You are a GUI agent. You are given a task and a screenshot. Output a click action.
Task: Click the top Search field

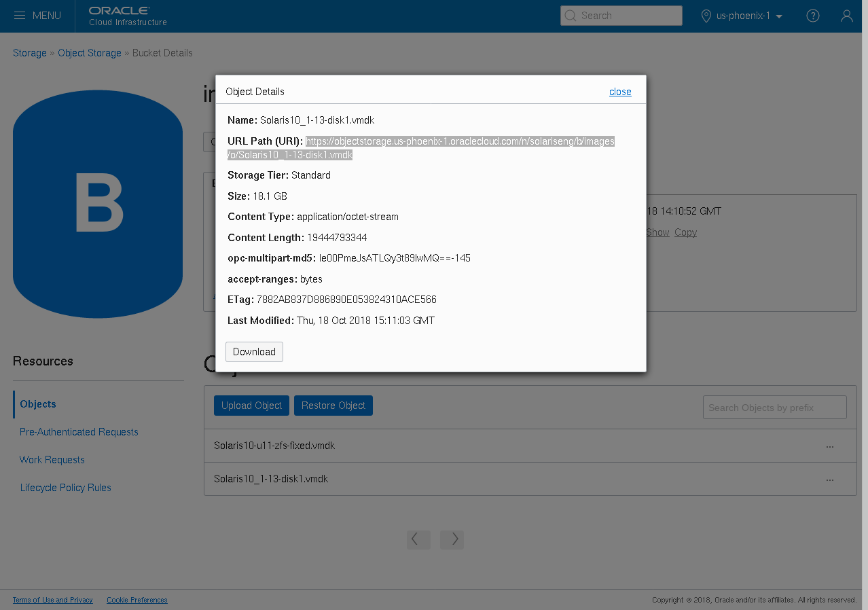click(x=621, y=16)
